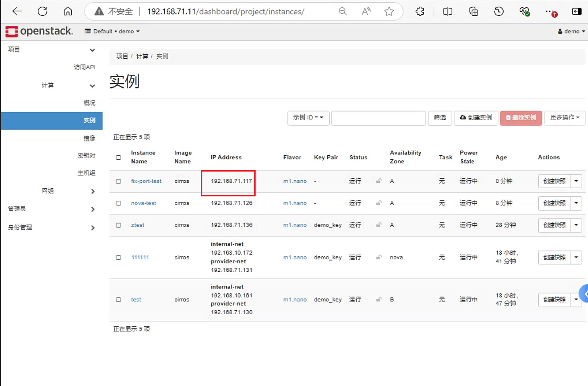The height and width of the screenshot is (386, 588).
Task: Click the 删除实例 button
Action: click(x=521, y=118)
